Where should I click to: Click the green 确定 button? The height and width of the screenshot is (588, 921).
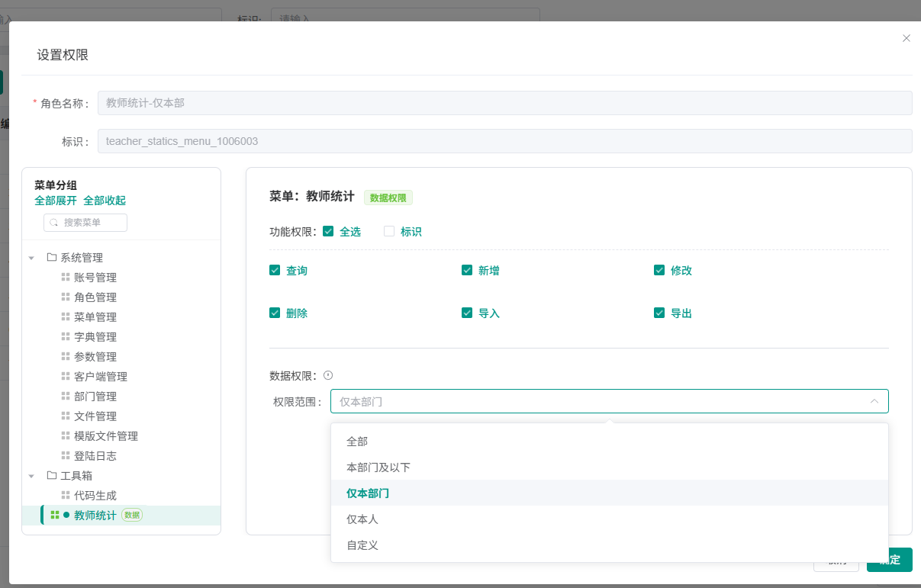click(x=890, y=560)
